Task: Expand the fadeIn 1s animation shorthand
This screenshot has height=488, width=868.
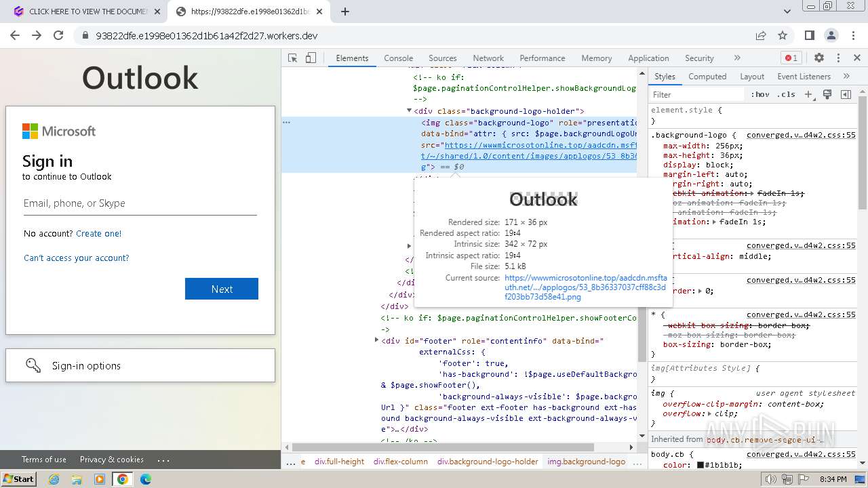Action: point(715,222)
